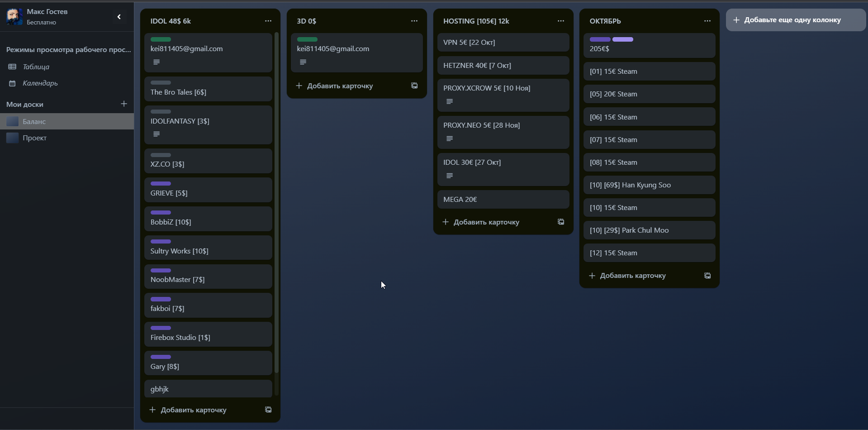868x430 pixels.
Task: Click the Таблица table view icon
Action: [x=12, y=67]
